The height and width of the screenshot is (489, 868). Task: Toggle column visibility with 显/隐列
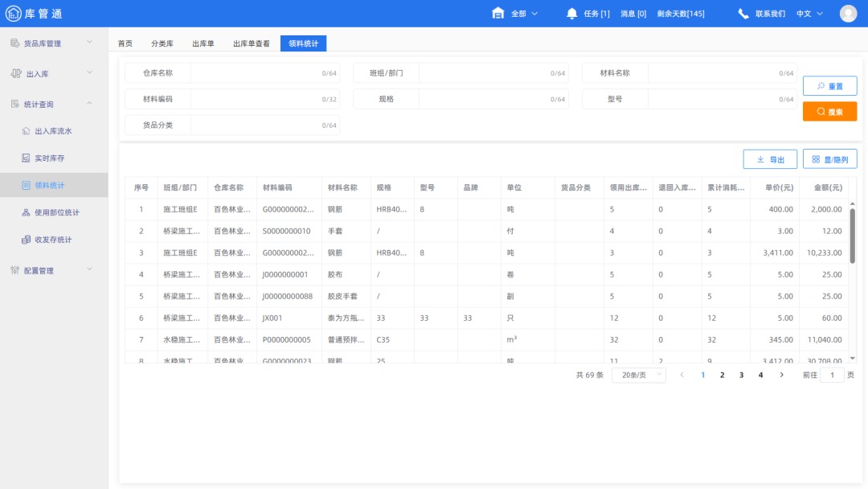(x=829, y=158)
